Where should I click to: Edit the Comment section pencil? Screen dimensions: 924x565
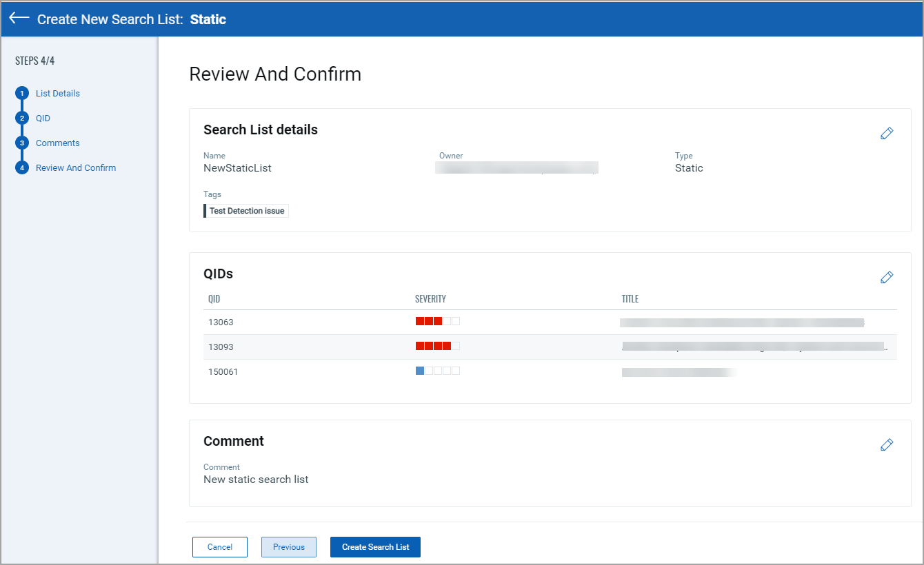[x=887, y=444]
